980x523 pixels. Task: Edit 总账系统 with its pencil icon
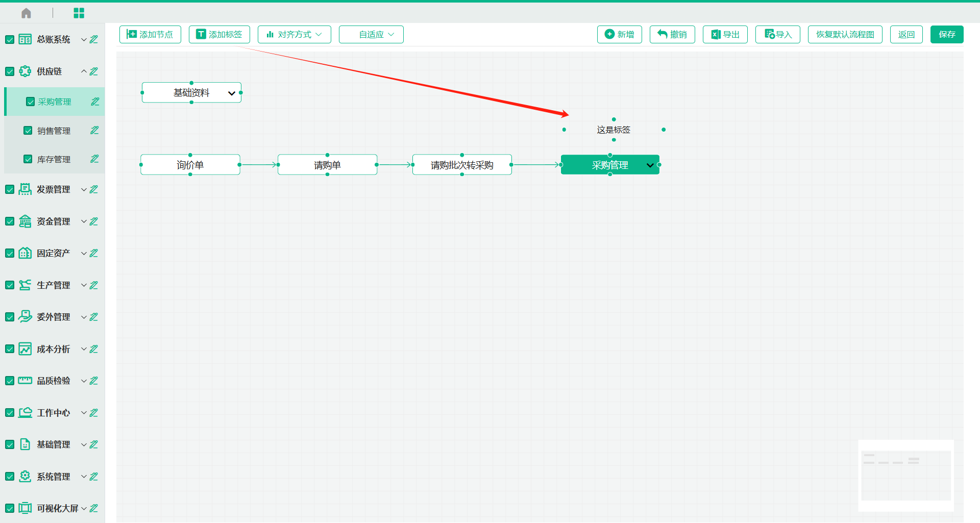(94, 39)
